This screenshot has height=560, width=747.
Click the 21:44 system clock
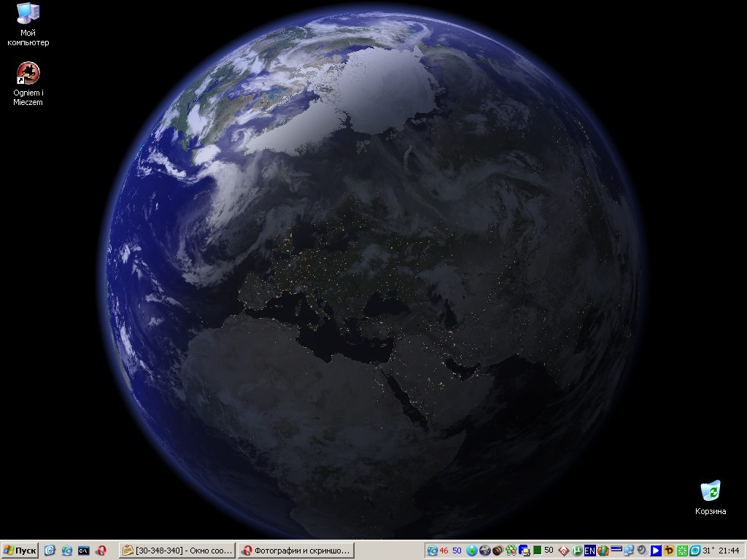[729, 551]
